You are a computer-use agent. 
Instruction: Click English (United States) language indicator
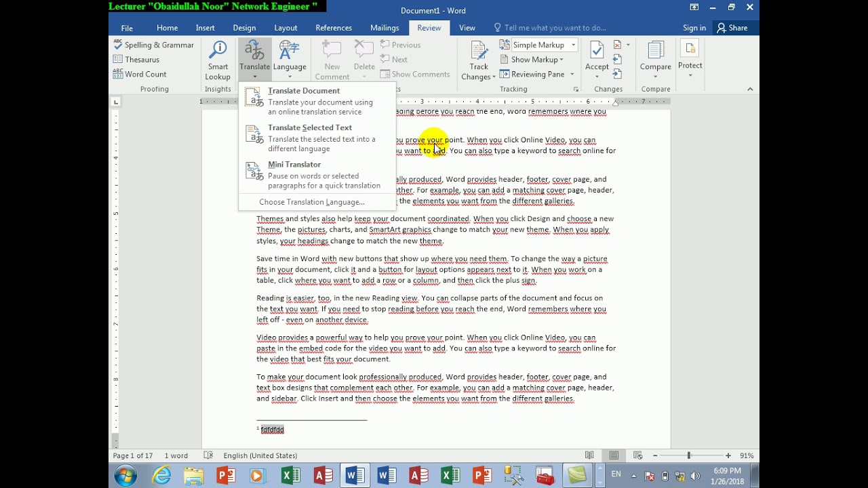pos(260,455)
